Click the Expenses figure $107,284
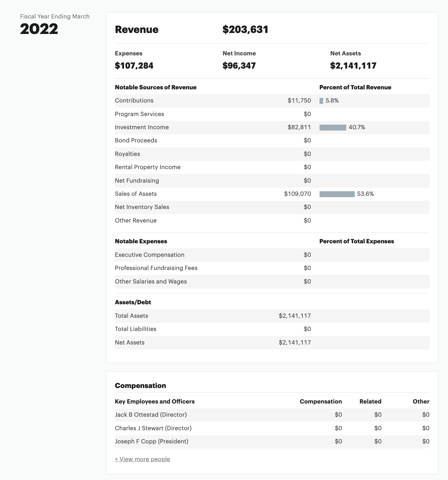448x480 pixels. (x=134, y=66)
